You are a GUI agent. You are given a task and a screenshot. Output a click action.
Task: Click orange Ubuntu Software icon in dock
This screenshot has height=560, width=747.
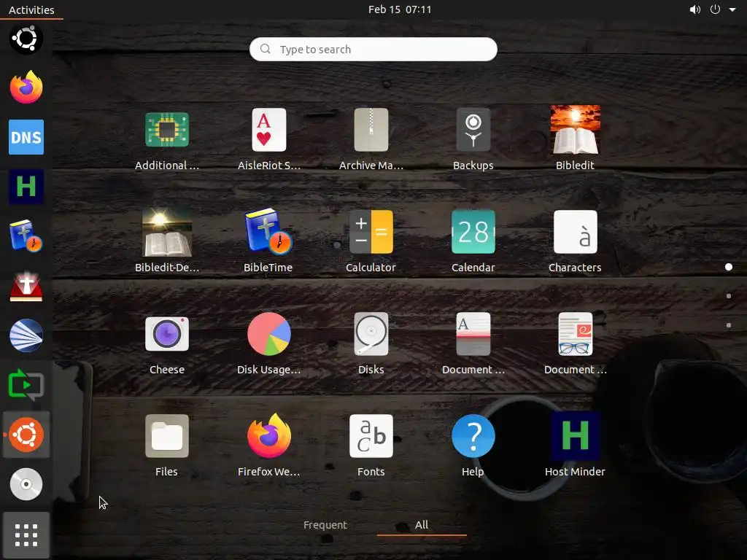[26, 435]
